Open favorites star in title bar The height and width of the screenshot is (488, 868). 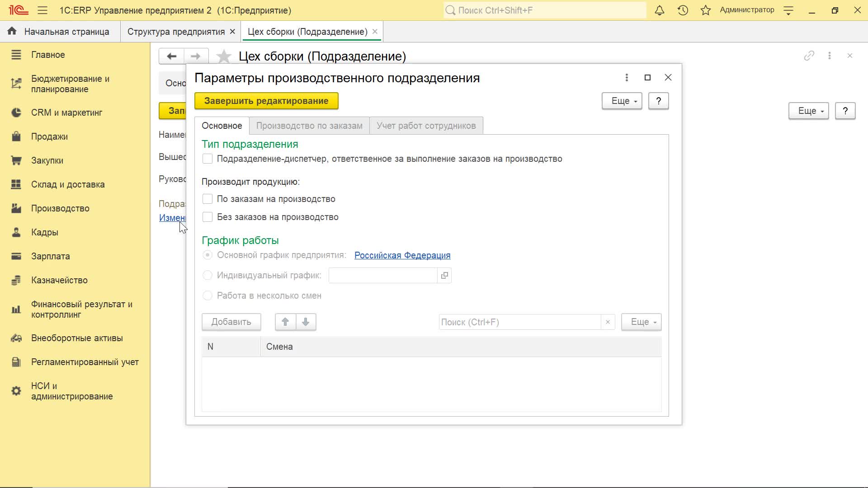click(x=706, y=10)
